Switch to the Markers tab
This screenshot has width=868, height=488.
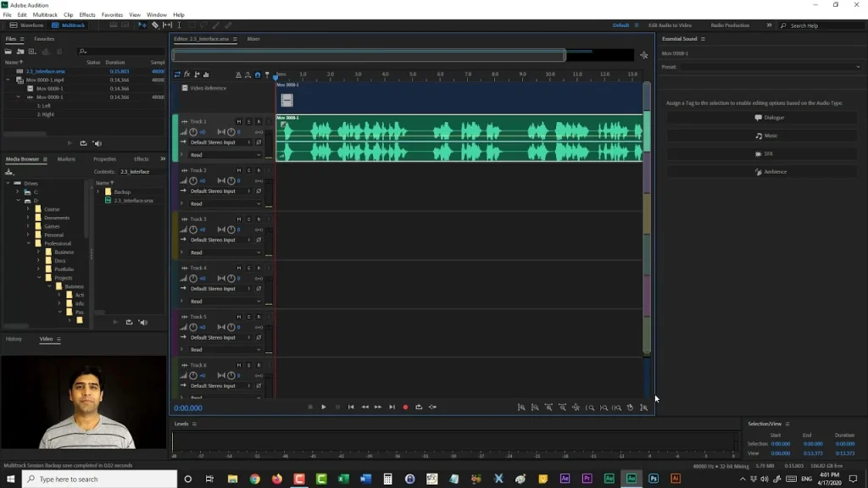click(x=66, y=159)
